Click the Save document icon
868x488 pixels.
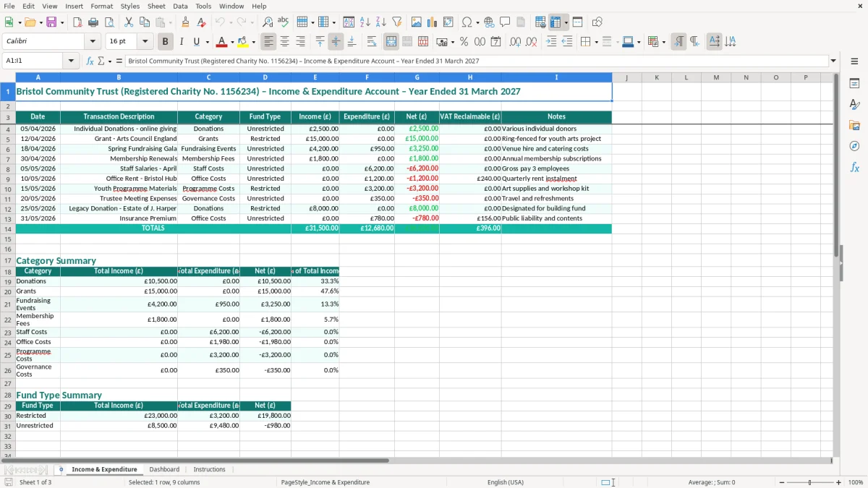[51, 22]
